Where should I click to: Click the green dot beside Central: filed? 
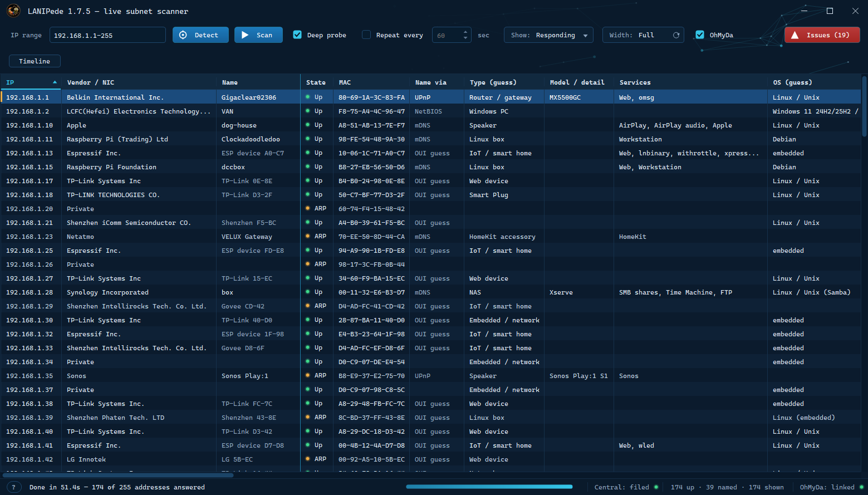656,487
